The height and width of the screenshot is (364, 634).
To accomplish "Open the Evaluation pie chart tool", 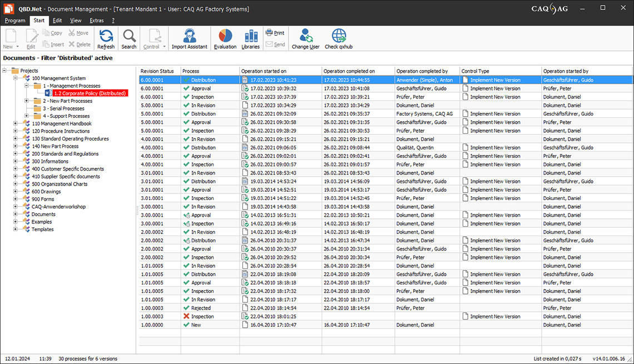I will coord(225,39).
